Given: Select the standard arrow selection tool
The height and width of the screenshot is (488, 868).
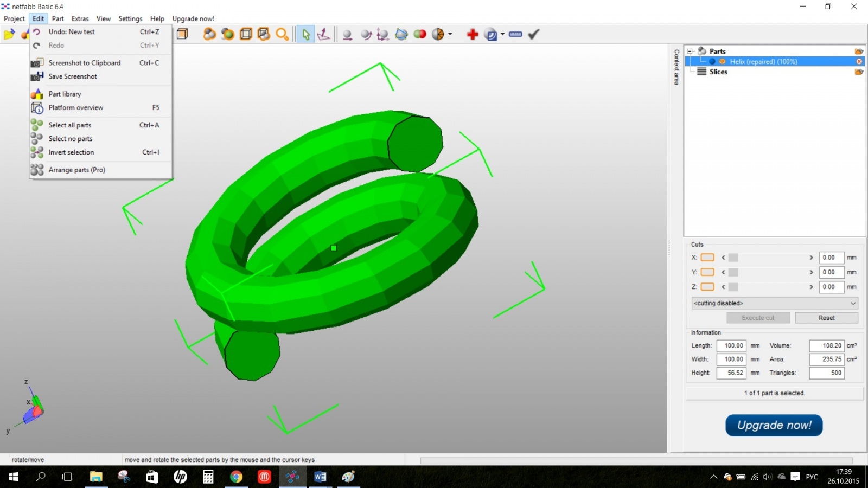Looking at the screenshot, I should pos(307,34).
